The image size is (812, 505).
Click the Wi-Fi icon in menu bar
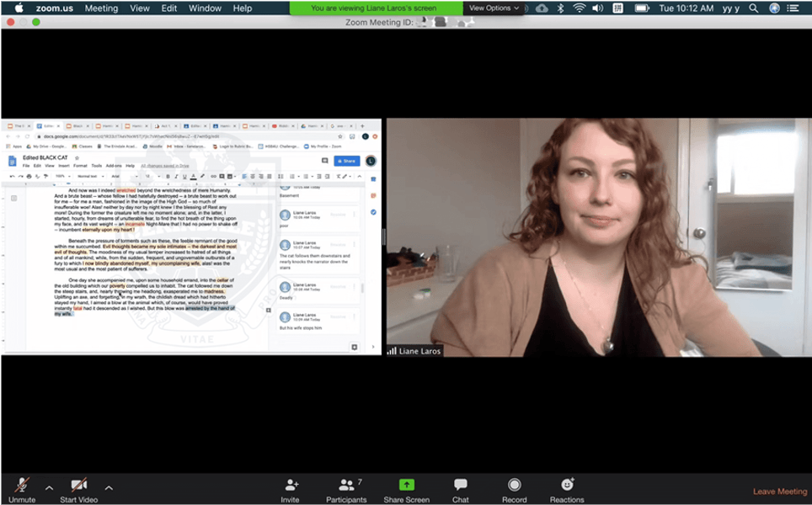580,8
